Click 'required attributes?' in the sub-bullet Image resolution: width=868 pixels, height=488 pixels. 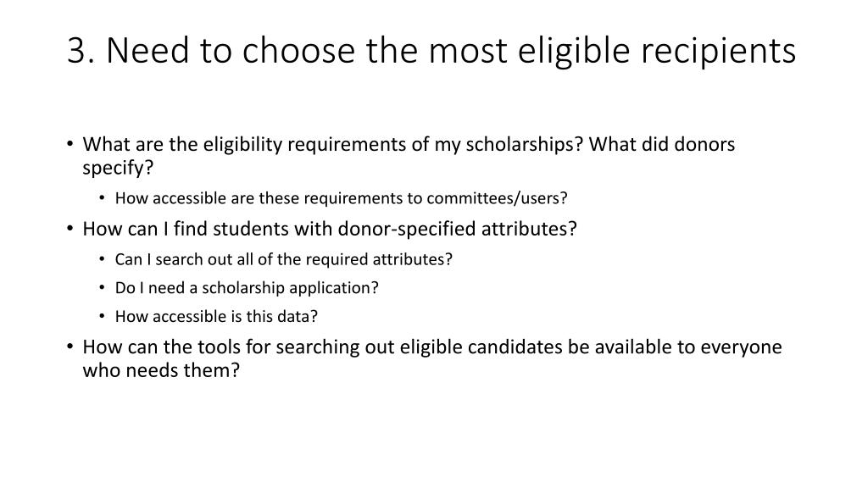tap(379, 259)
